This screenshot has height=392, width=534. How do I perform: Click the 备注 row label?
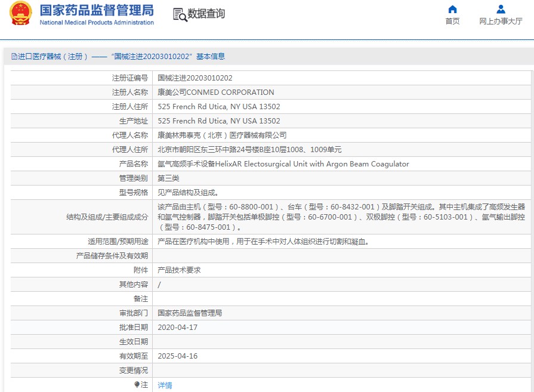[141, 299]
